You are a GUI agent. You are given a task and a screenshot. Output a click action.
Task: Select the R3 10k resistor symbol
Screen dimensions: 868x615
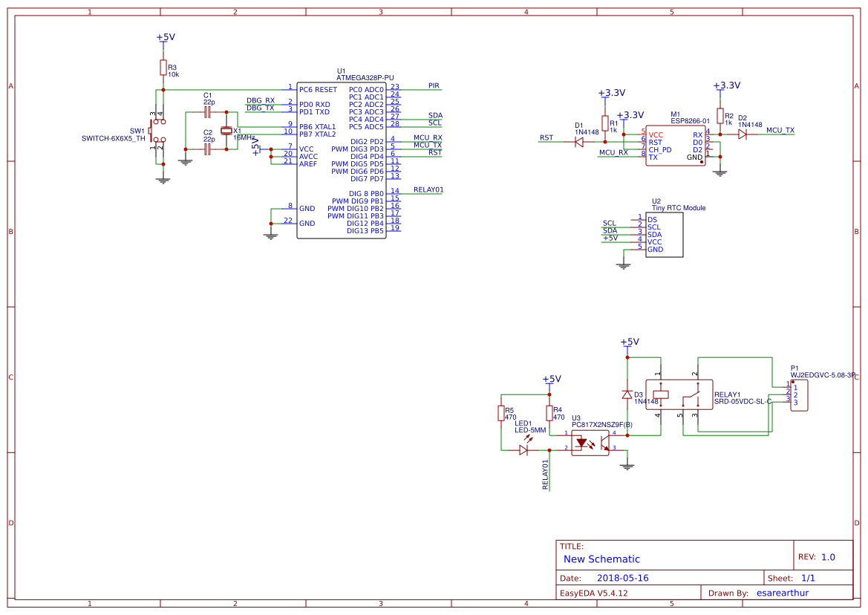pyautogui.click(x=163, y=68)
